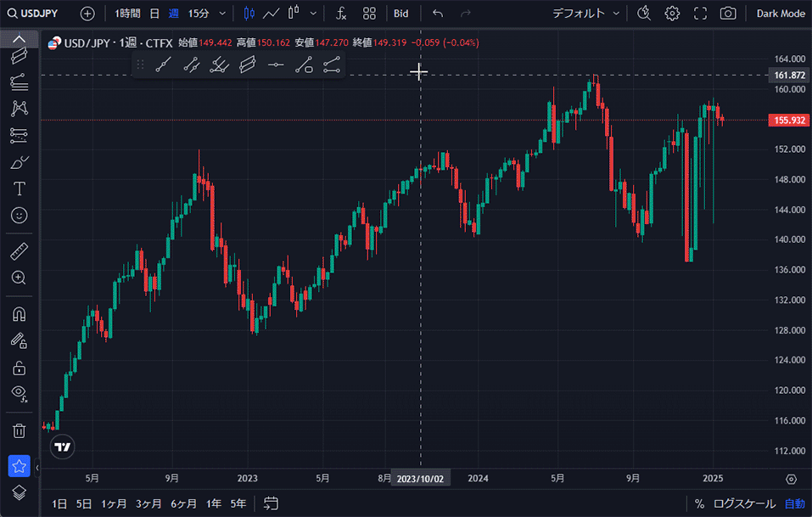Toggle lock all drawings

(20, 368)
